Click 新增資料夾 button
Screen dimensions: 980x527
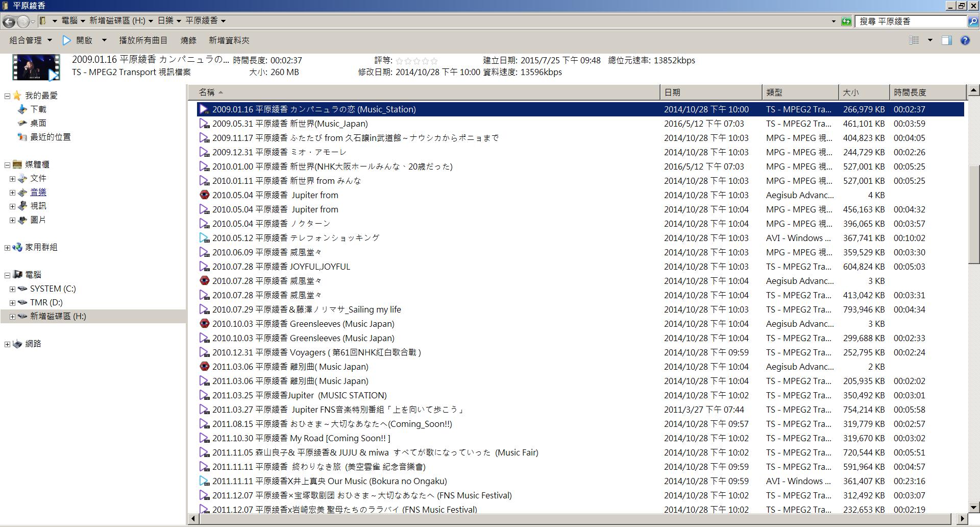click(229, 40)
